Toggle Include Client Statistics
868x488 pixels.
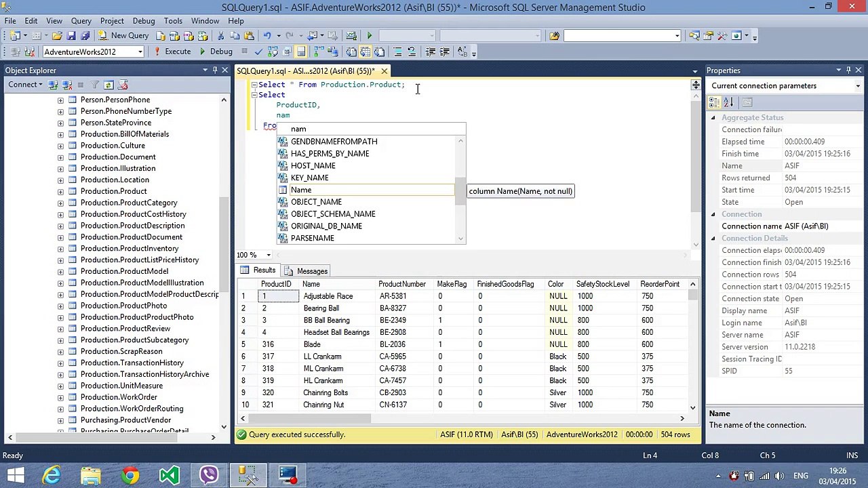point(334,52)
